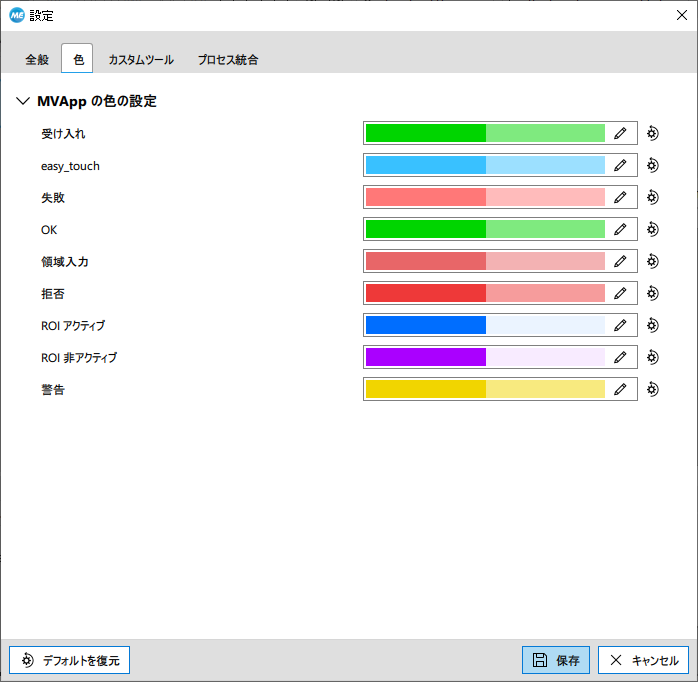Click the デフォルトを復元 button
Image resolution: width=698 pixels, height=682 pixels.
point(70,660)
